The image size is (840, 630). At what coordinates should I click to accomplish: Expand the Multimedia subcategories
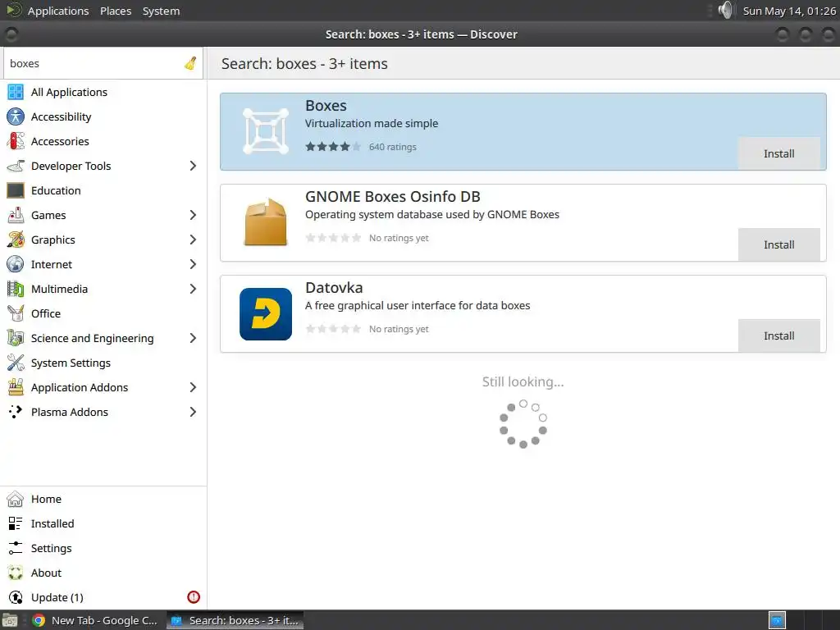(193, 290)
